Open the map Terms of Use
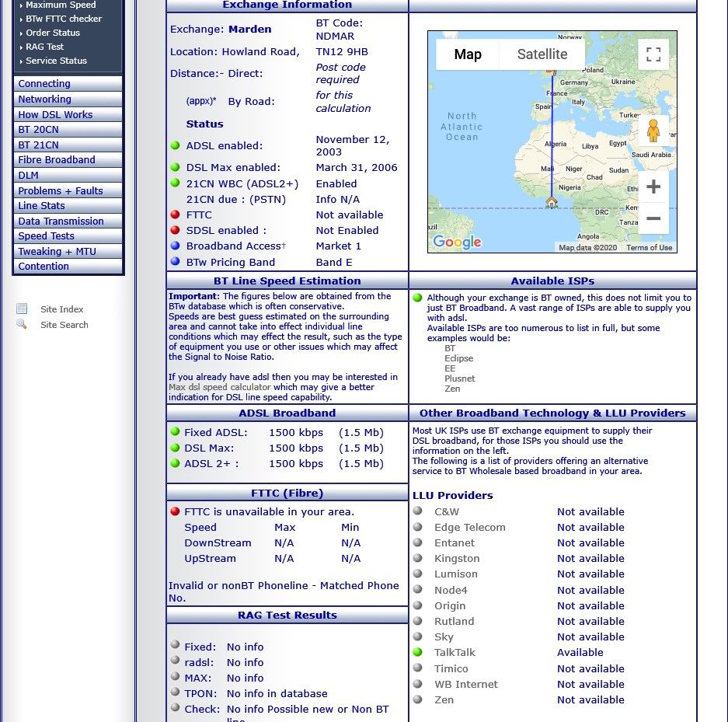 [x=649, y=248]
